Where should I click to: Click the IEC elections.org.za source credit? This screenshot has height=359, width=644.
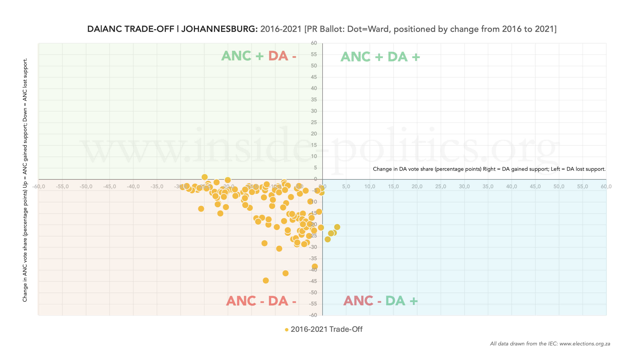pyautogui.click(x=550, y=344)
